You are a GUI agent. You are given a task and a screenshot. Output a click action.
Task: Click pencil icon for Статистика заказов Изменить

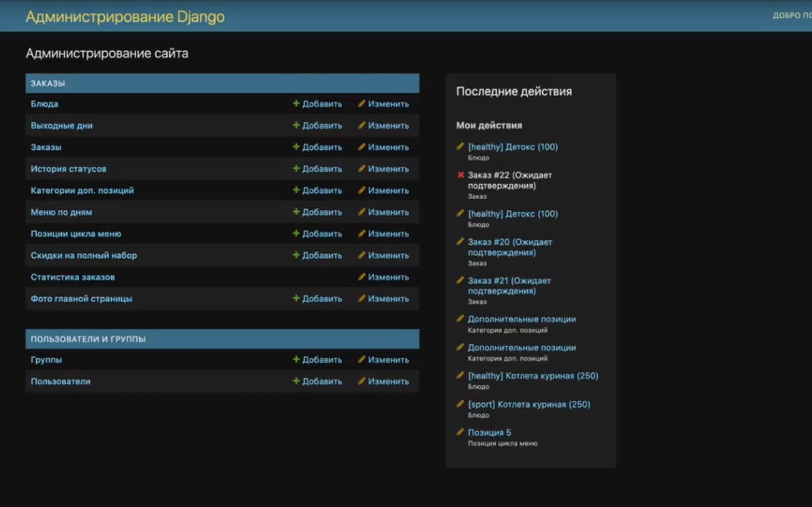[362, 277]
